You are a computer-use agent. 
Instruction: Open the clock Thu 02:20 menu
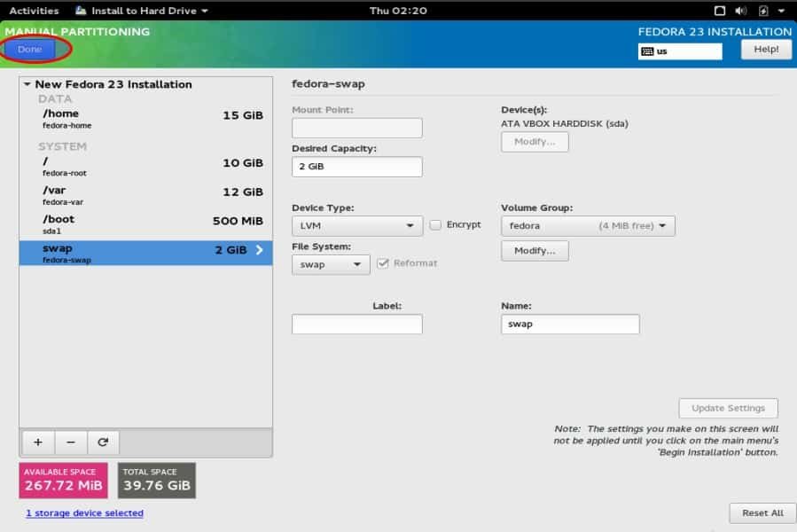click(x=398, y=11)
